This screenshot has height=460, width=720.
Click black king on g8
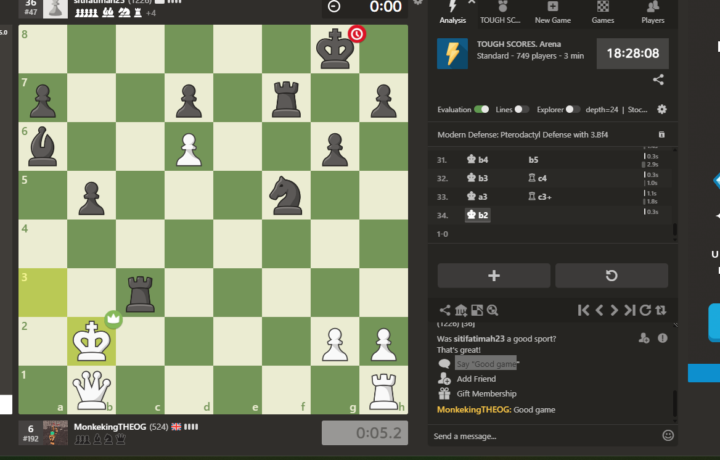pos(335,49)
